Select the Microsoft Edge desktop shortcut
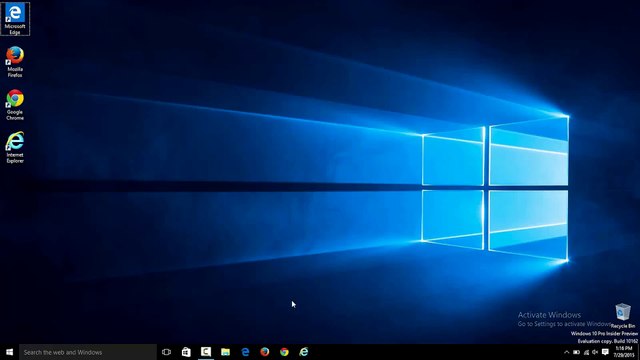This screenshot has height=360, width=640. coord(15,19)
